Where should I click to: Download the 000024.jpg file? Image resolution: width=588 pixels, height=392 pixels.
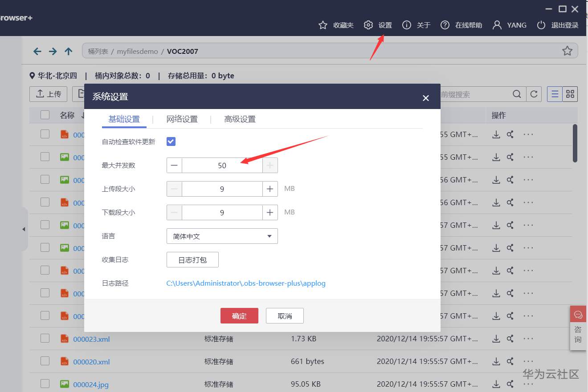[x=496, y=384]
